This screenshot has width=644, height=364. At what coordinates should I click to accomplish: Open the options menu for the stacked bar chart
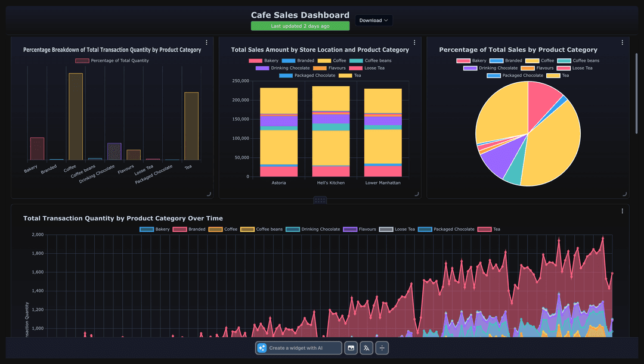pyautogui.click(x=414, y=42)
